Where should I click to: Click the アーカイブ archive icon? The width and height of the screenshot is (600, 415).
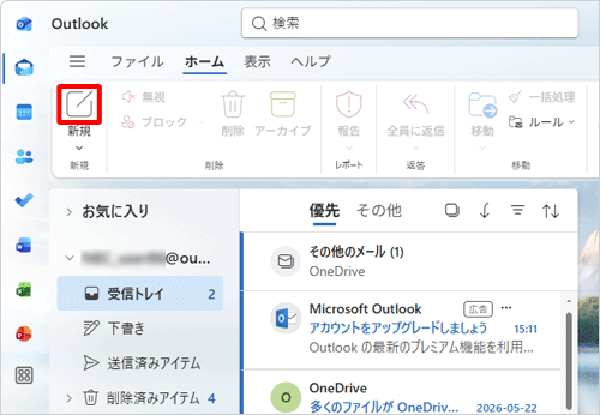click(283, 104)
